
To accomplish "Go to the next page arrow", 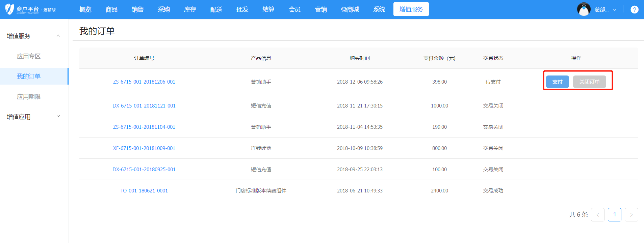I will [631, 215].
